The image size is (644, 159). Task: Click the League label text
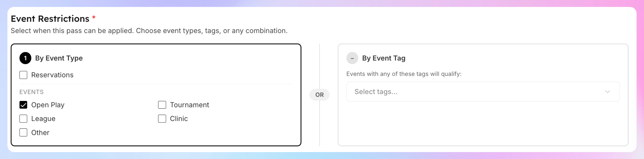[43, 119]
